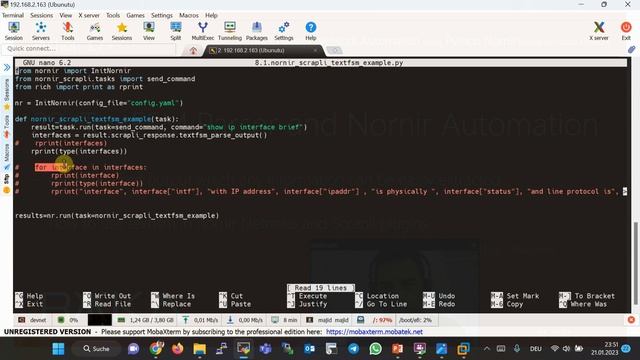640x360 pixels.
Task: Click the 1,24 GB / 3,80 GB memory indicator
Action: coord(146,320)
